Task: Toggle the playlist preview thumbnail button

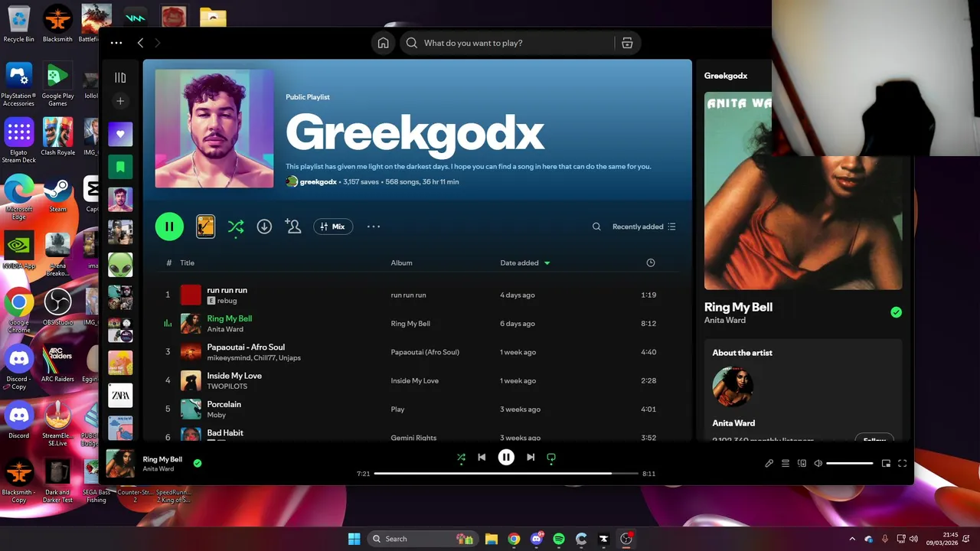Action: coord(205,227)
